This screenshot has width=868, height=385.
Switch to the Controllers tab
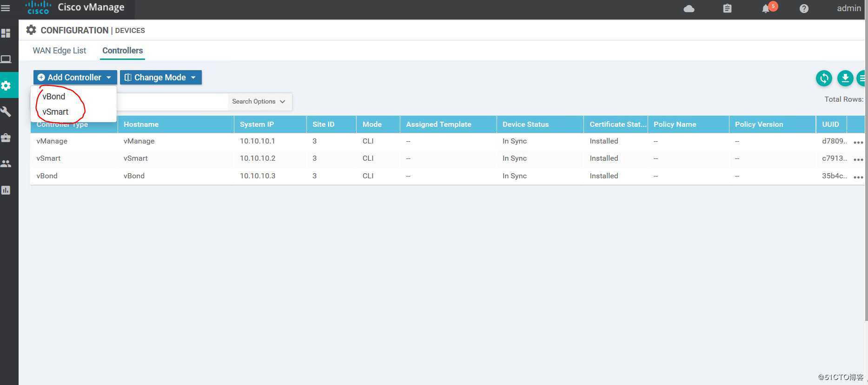[x=123, y=51]
